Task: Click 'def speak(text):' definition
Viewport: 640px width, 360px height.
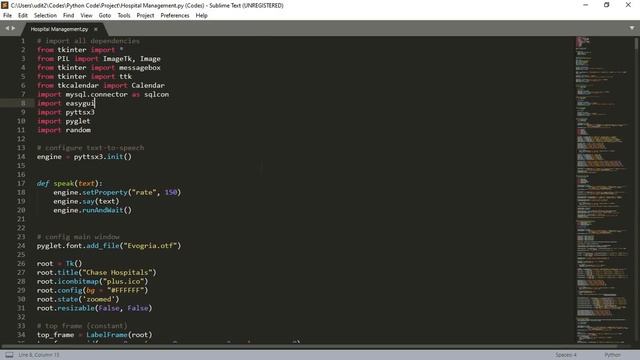Action: point(70,184)
